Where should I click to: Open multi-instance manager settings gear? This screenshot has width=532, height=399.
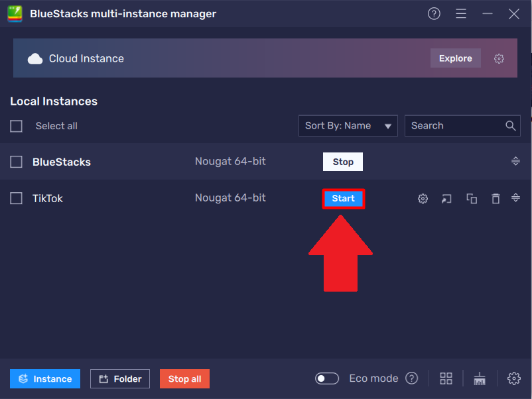tap(513, 378)
